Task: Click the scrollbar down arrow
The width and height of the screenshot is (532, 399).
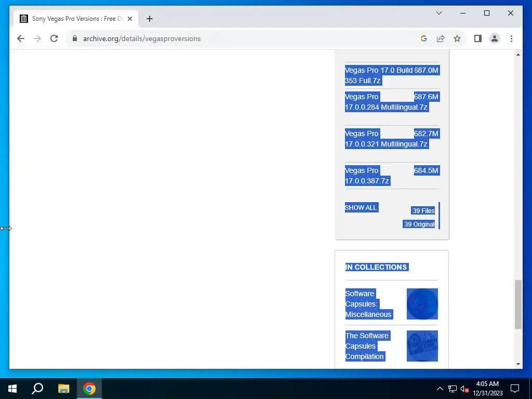Action: 518,364
